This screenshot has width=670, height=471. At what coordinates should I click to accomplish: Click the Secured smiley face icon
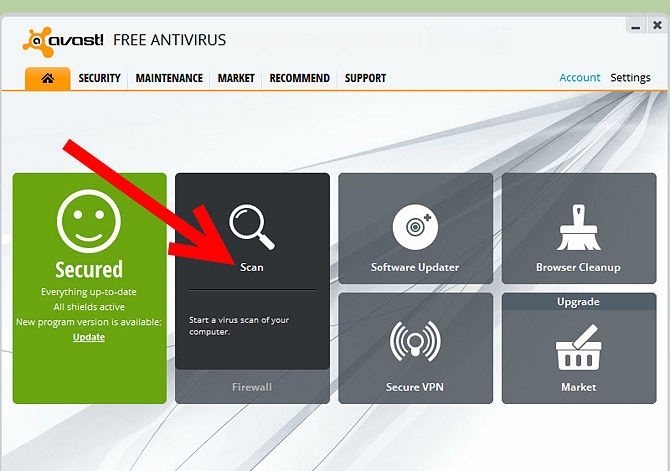tap(89, 221)
